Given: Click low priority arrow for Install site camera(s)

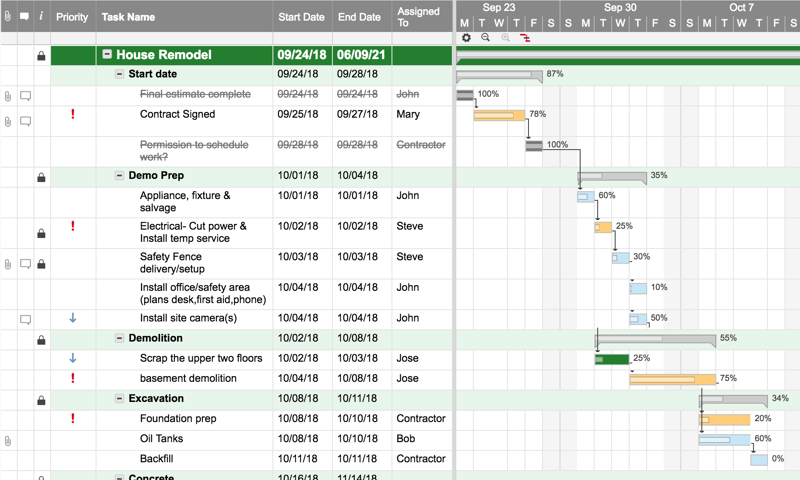Looking at the screenshot, I should click(x=73, y=318).
